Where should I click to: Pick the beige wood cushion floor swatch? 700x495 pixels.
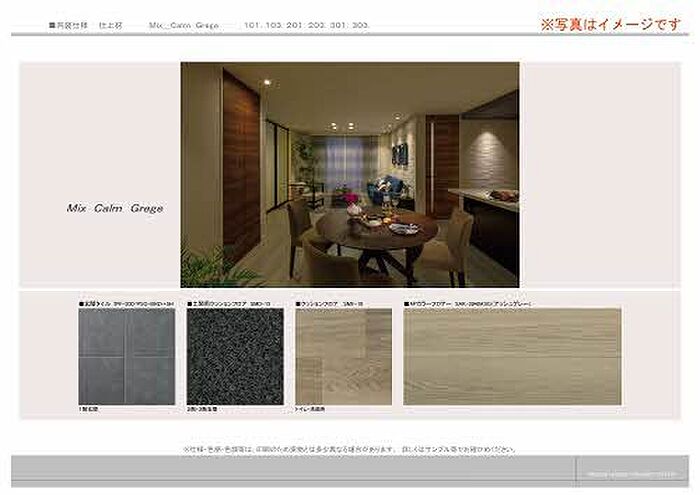coord(343,356)
